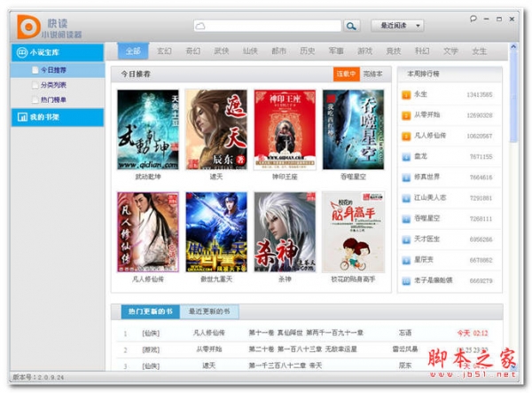The width and height of the screenshot is (532, 393).
Task: Click rank 9 badge next to 星辰变
Action: point(406,260)
